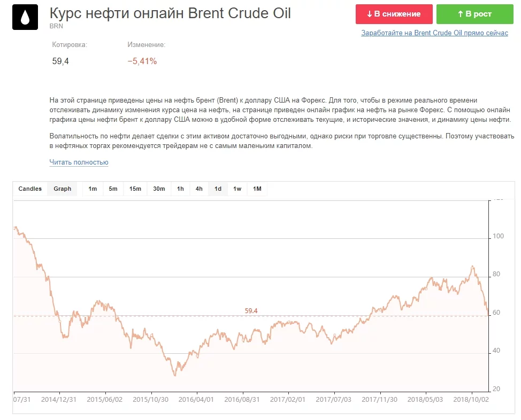Click the 59.4 price label on chart
This screenshot has height=420, width=521.
coord(251,310)
